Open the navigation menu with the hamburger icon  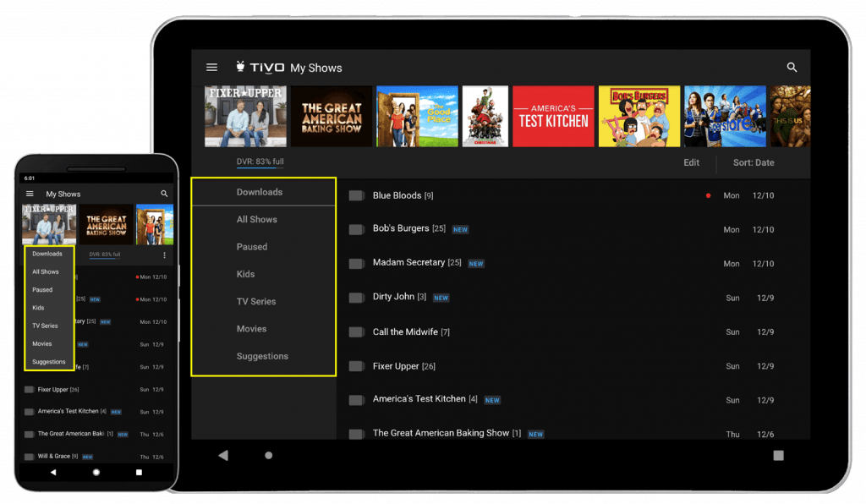point(211,67)
